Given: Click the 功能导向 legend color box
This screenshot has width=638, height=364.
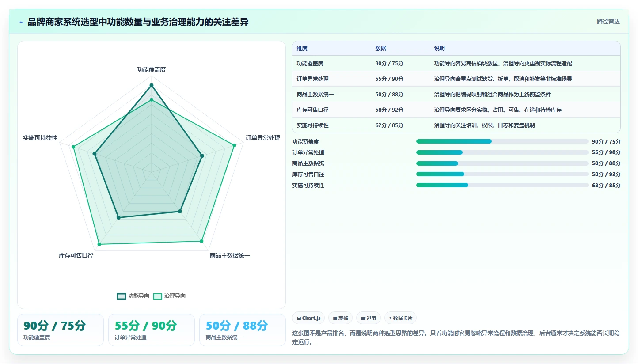Looking at the screenshot, I should click(122, 296).
